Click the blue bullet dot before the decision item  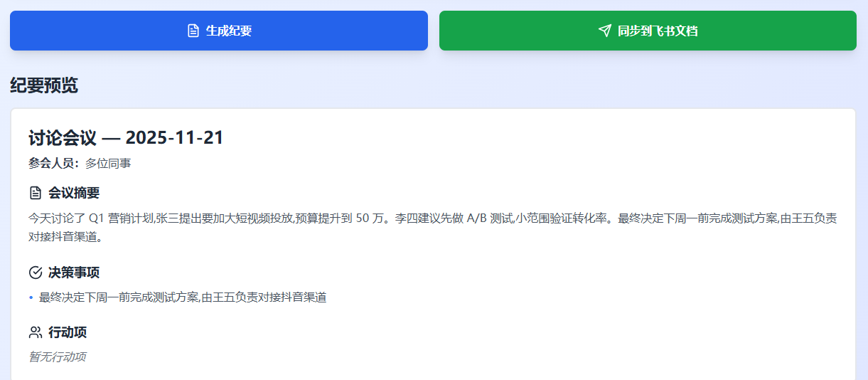coord(31,297)
